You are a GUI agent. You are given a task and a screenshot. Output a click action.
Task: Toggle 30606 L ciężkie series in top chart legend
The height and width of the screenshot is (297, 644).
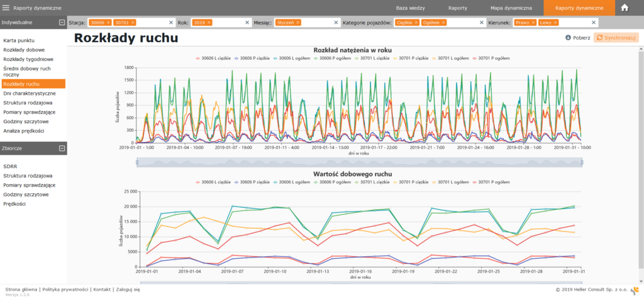click(x=212, y=58)
